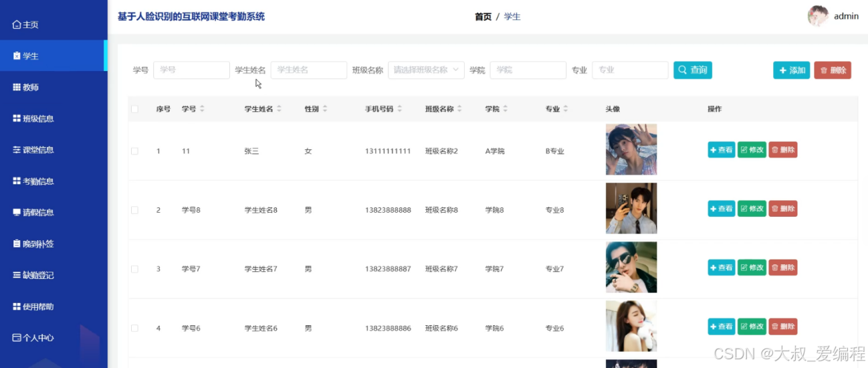Click the 添加 add button
Viewport: 868px width, 368px height.
pyautogui.click(x=792, y=70)
